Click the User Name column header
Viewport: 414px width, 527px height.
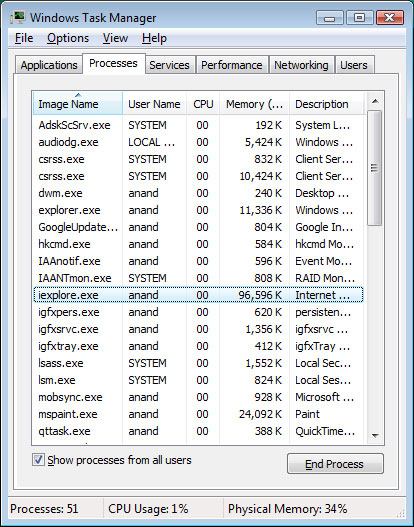tap(154, 104)
